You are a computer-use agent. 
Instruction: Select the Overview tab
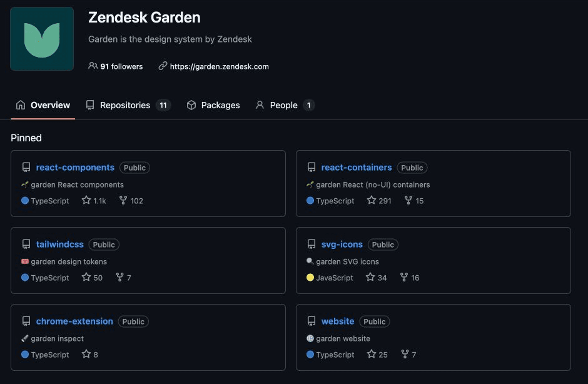click(x=43, y=105)
